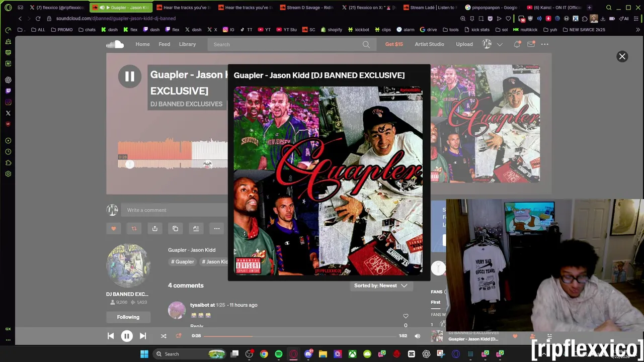The width and height of the screenshot is (644, 362).
Task: Open Spotify from the taskbar
Action: pos(278,354)
